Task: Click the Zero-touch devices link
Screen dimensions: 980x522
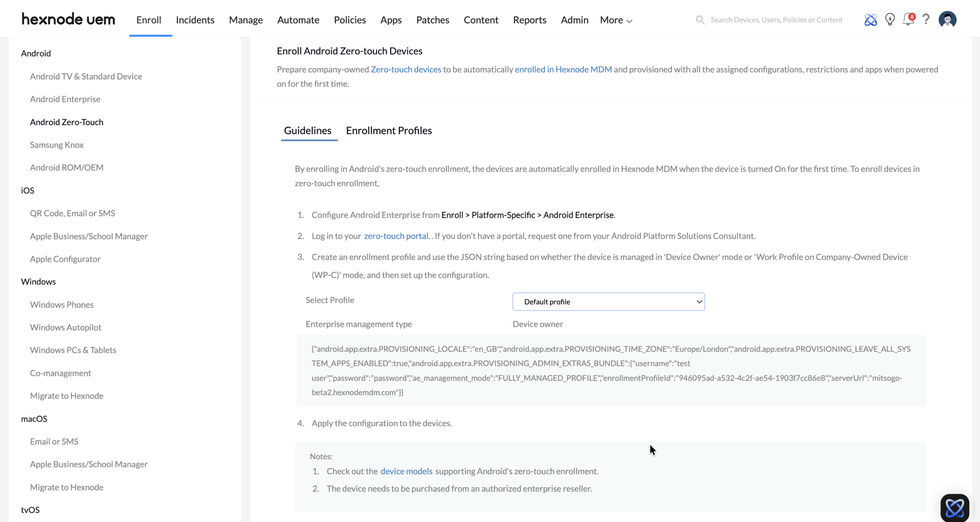Action: point(406,69)
